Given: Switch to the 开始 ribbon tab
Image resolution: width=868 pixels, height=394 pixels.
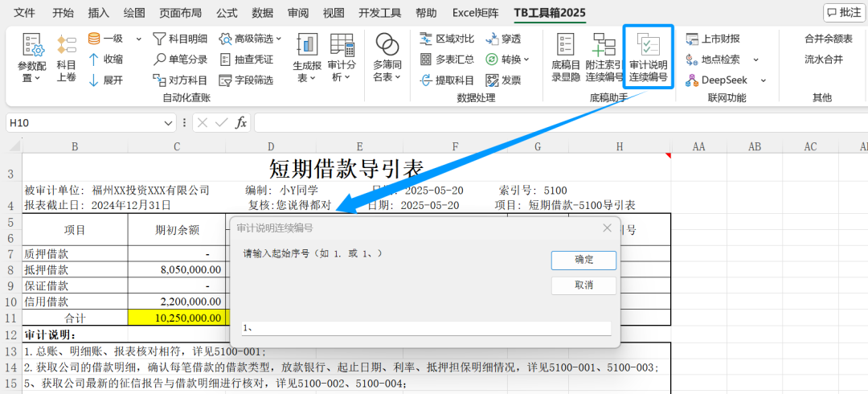Looking at the screenshot, I should tap(63, 13).
